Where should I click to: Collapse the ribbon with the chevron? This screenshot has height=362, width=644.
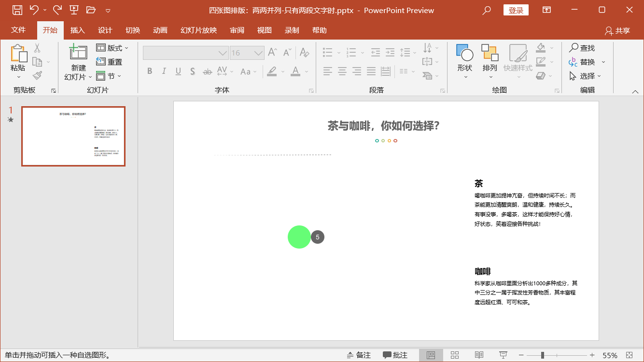tap(635, 91)
